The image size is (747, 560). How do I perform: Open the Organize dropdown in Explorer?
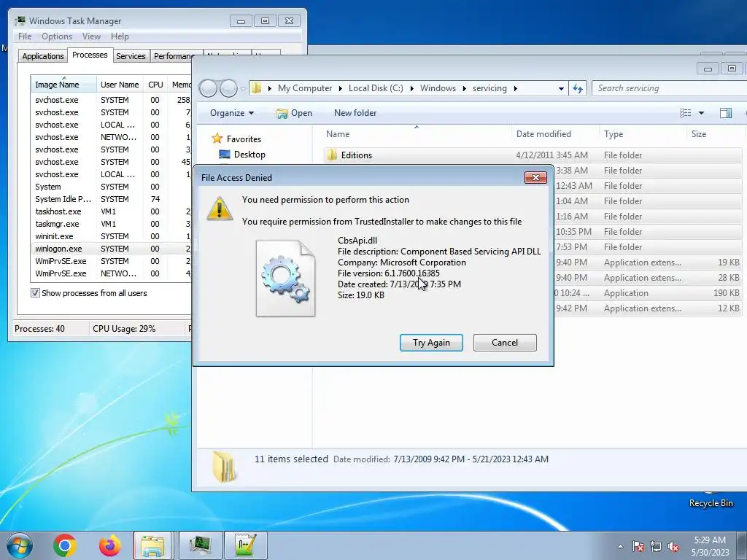pos(232,113)
